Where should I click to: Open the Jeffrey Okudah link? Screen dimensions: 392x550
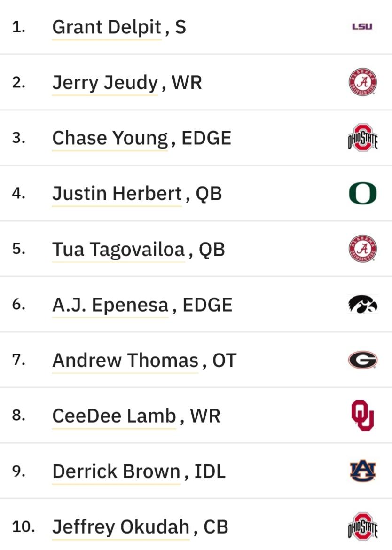pyautogui.click(x=121, y=527)
